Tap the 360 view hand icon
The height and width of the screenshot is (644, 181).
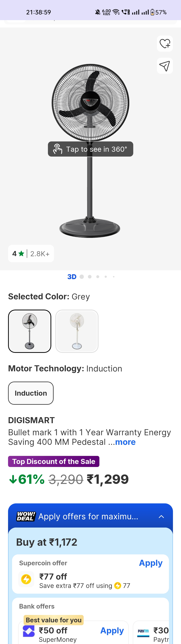[x=58, y=149]
